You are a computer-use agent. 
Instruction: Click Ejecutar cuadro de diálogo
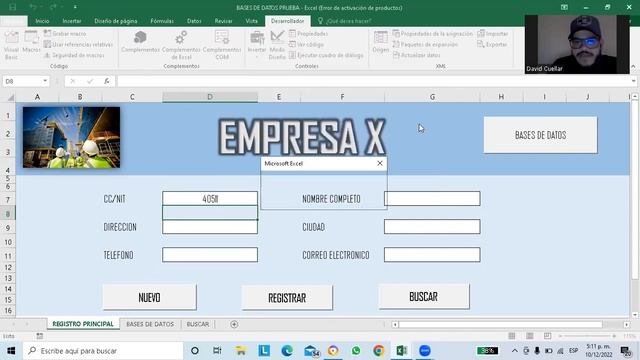tap(326, 55)
